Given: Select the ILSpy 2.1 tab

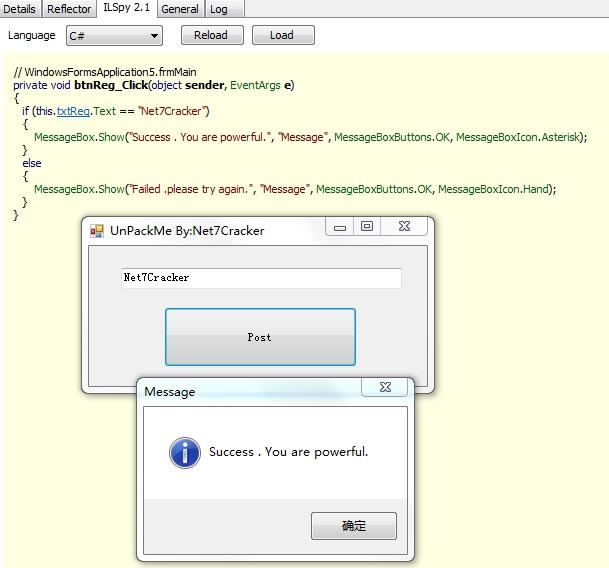Looking at the screenshot, I should tap(127, 9).
